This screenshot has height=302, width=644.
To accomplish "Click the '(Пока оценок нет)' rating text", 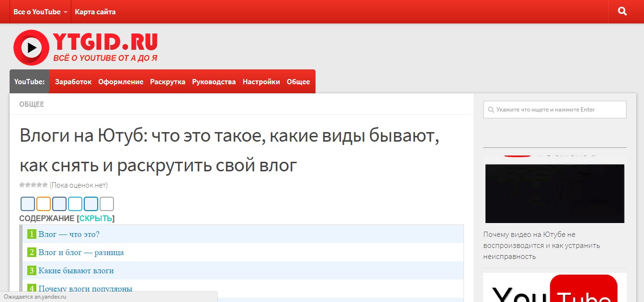I will point(79,185).
